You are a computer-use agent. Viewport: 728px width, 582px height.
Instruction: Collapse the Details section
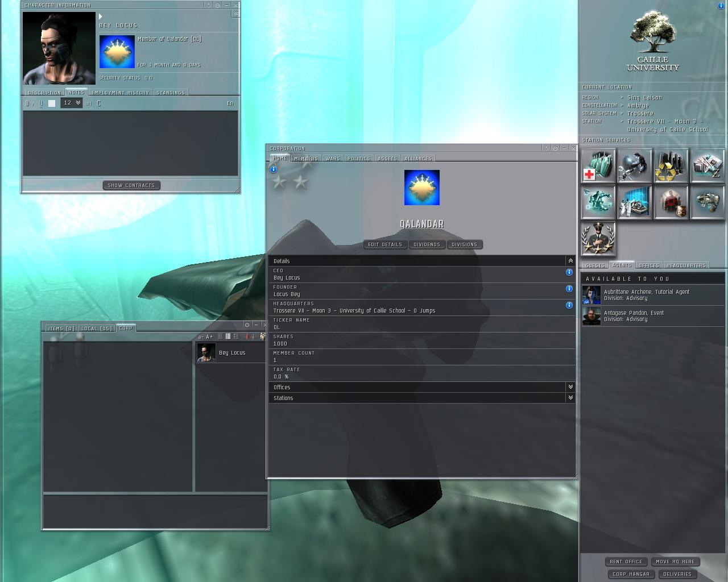[570, 261]
